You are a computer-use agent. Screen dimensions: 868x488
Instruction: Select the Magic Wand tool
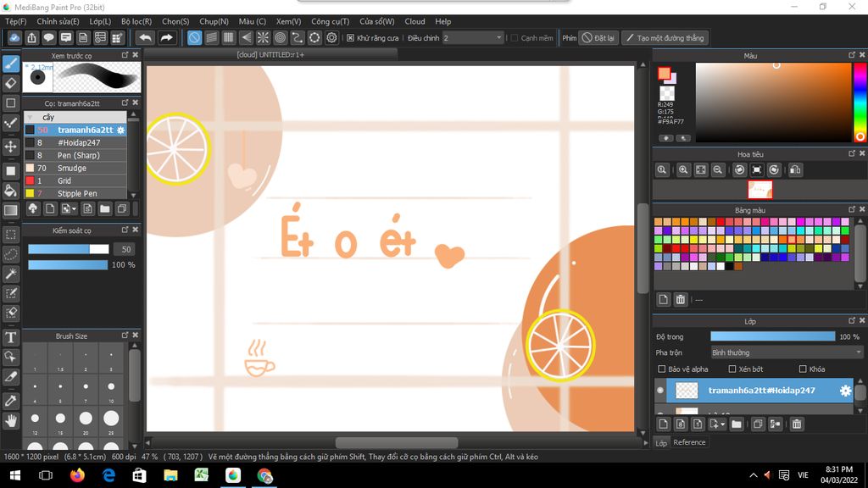pyautogui.click(x=10, y=274)
